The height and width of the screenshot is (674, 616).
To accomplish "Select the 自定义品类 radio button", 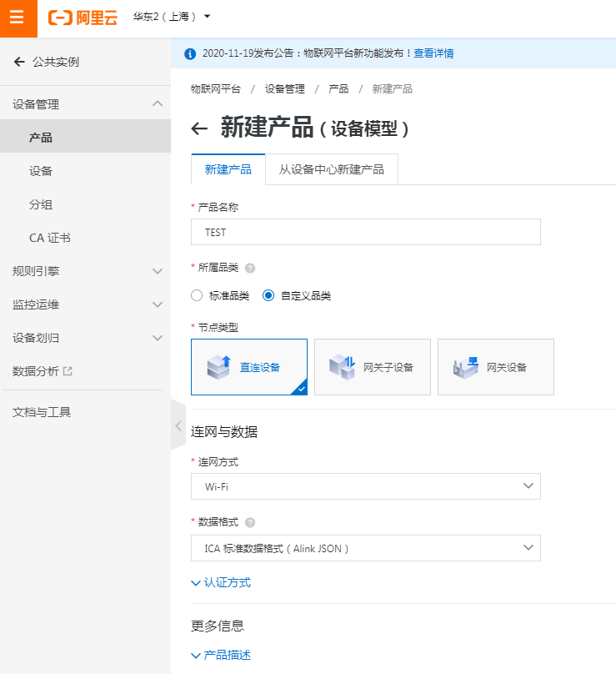I will (268, 296).
